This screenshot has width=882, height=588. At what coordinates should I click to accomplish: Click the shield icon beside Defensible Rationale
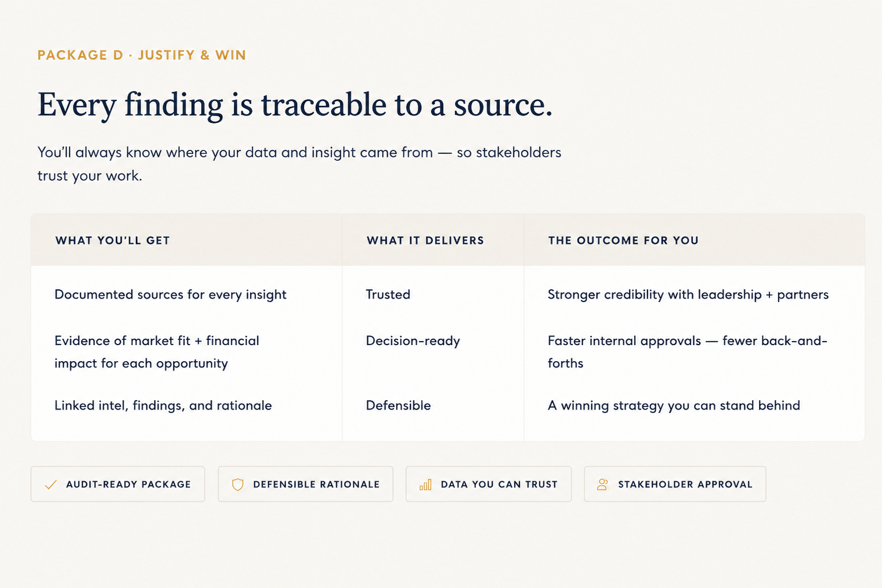pyautogui.click(x=237, y=485)
